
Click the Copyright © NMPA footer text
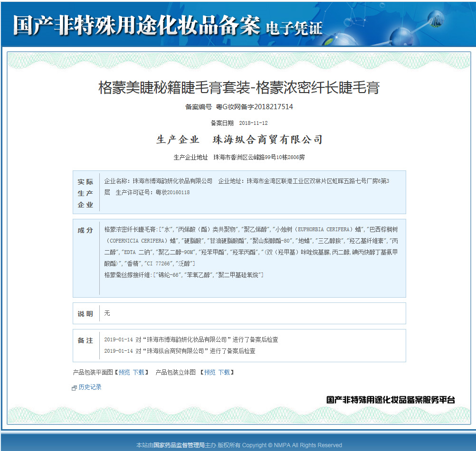click(292, 445)
